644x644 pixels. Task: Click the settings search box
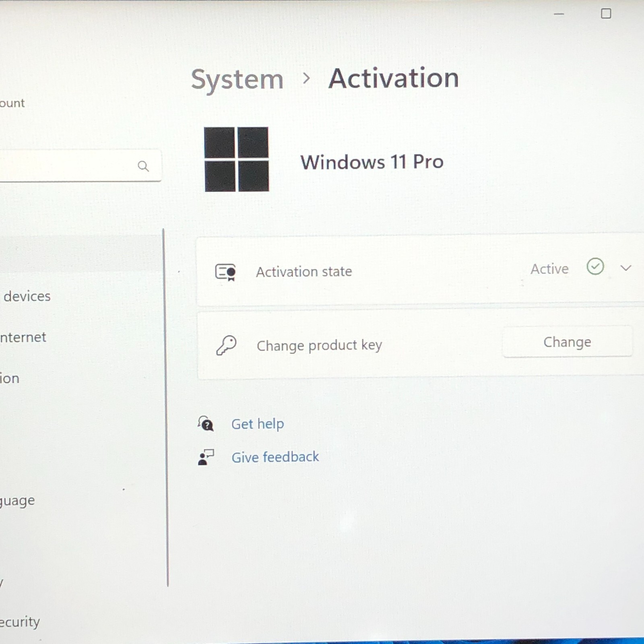click(80, 165)
